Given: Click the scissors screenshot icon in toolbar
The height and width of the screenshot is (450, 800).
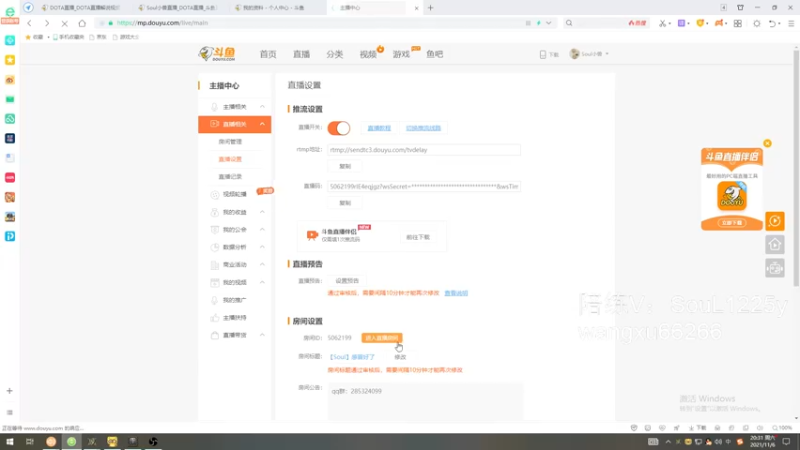Looking at the screenshot, I should pyautogui.click(x=662, y=23).
